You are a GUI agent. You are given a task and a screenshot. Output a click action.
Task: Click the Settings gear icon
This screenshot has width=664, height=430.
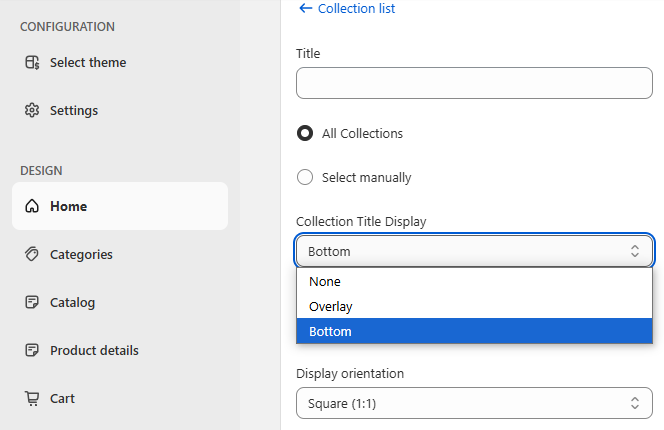32,110
